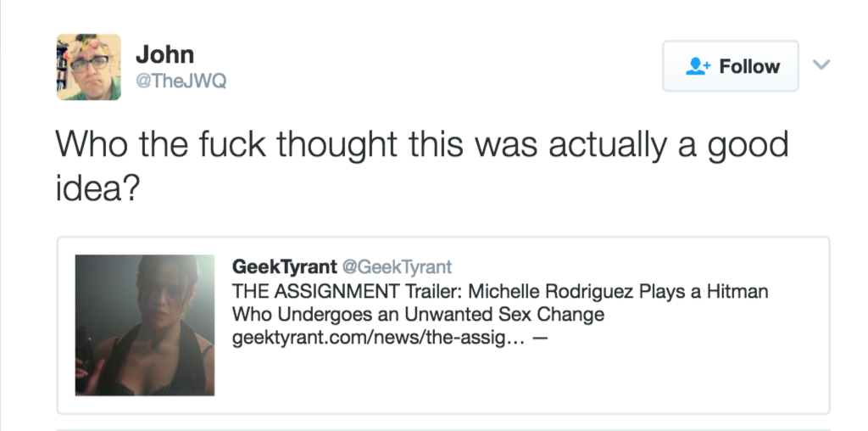Click the word "Who" starting the tweet
868x431 pixels.
(92, 143)
